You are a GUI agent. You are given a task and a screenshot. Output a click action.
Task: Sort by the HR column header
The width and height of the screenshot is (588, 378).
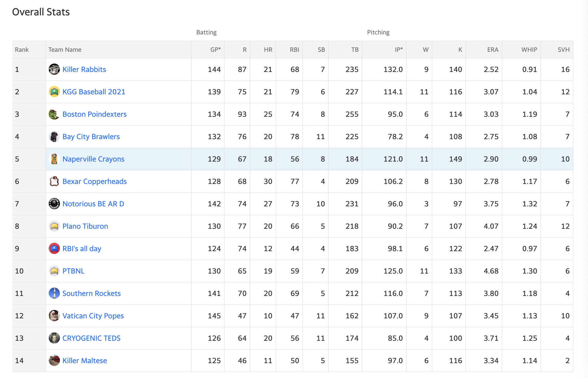268,50
